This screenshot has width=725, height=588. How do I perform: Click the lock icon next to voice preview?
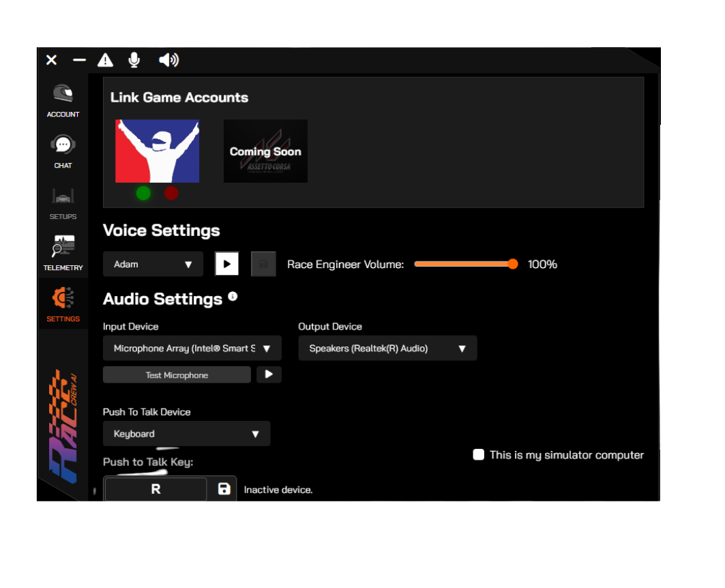point(263,264)
